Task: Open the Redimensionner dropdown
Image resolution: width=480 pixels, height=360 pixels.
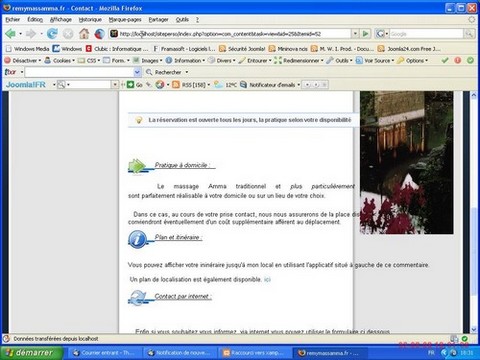Action: 299,60
